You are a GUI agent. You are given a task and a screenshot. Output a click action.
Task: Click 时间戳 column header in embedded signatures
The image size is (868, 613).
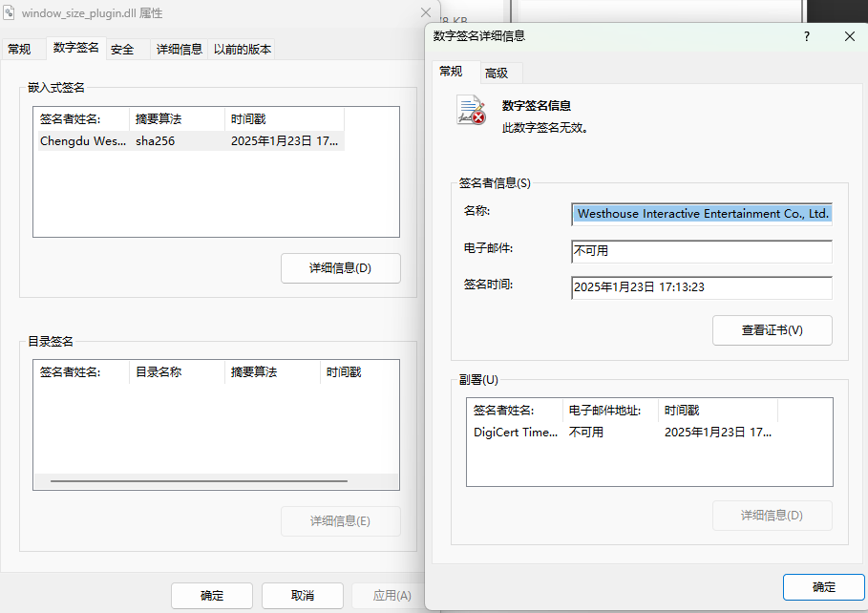tap(285, 119)
